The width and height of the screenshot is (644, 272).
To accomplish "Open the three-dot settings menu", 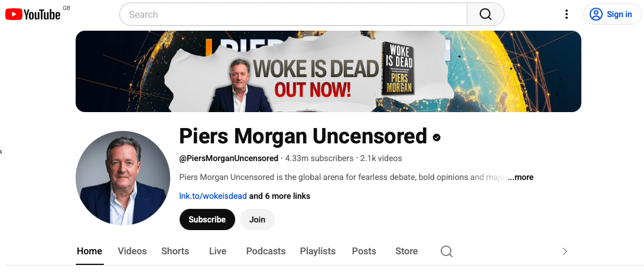I will pos(567,14).
